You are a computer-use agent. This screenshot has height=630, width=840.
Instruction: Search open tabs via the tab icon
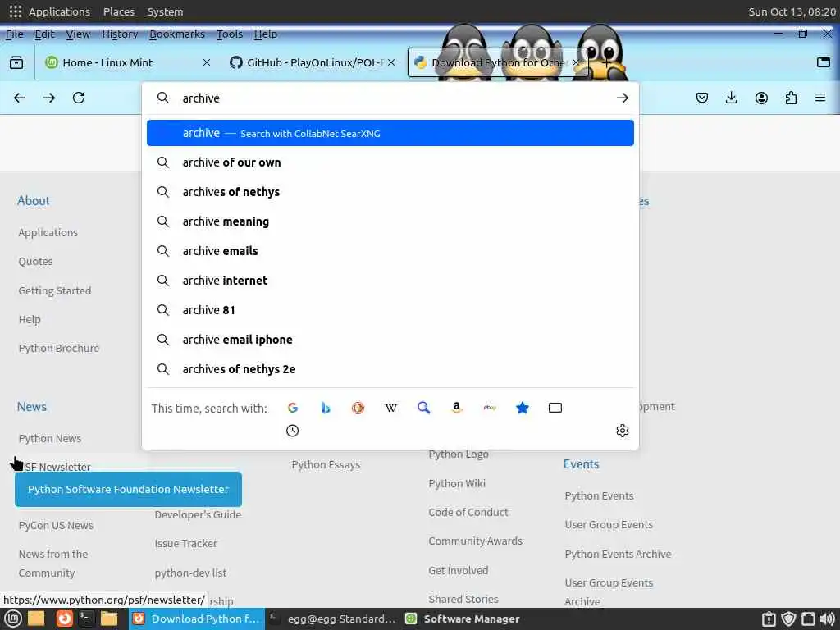[555, 408]
